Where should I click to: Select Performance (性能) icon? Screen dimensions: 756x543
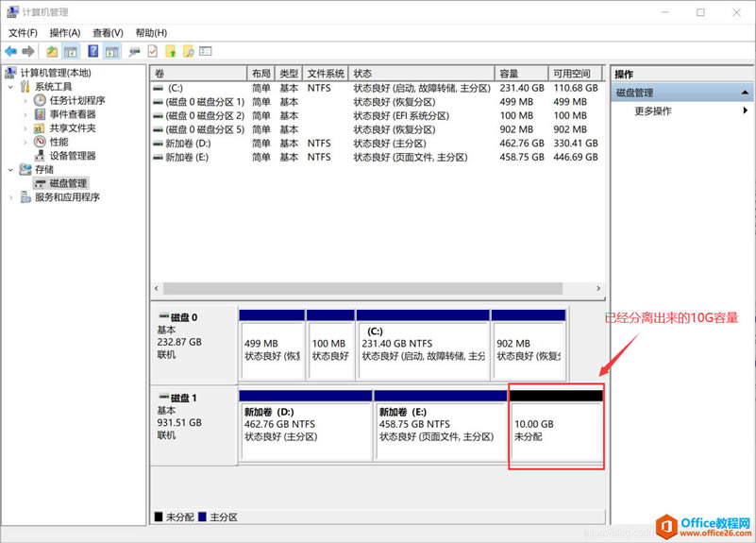coord(40,142)
